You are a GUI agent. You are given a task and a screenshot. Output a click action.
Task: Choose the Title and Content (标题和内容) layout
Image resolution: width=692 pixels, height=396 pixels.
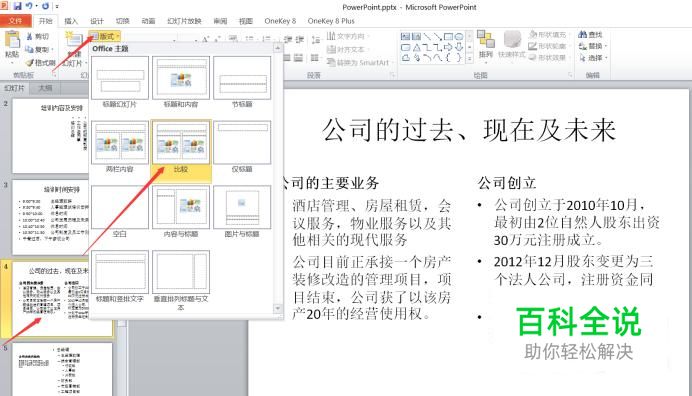click(181, 82)
